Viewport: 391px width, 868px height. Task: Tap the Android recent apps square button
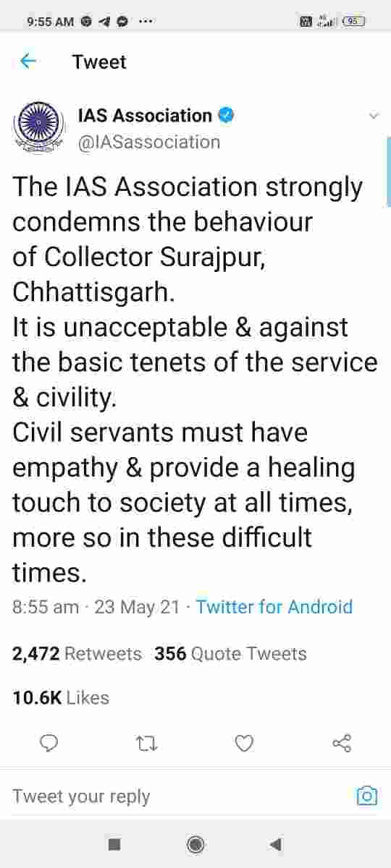click(x=114, y=843)
